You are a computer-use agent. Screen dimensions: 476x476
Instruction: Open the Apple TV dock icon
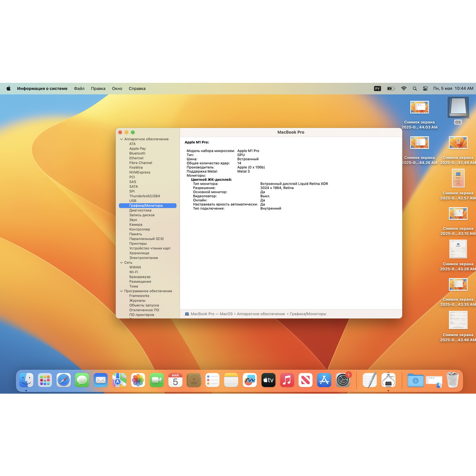(268, 380)
